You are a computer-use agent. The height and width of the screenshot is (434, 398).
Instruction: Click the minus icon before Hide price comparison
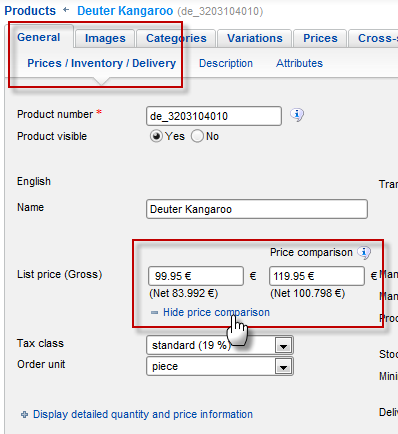pyautogui.click(x=154, y=313)
